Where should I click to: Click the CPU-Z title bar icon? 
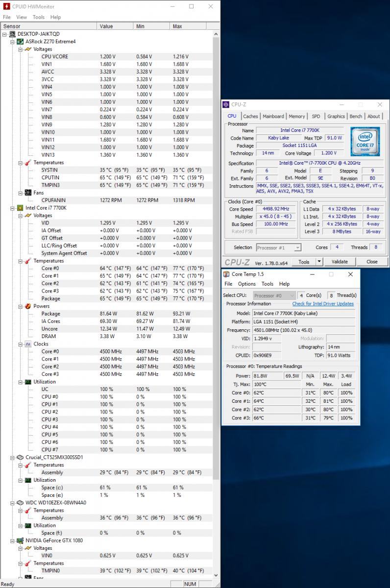(x=226, y=104)
